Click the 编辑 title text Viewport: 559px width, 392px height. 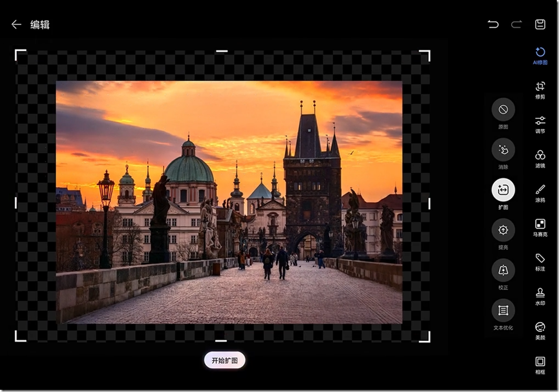point(40,24)
